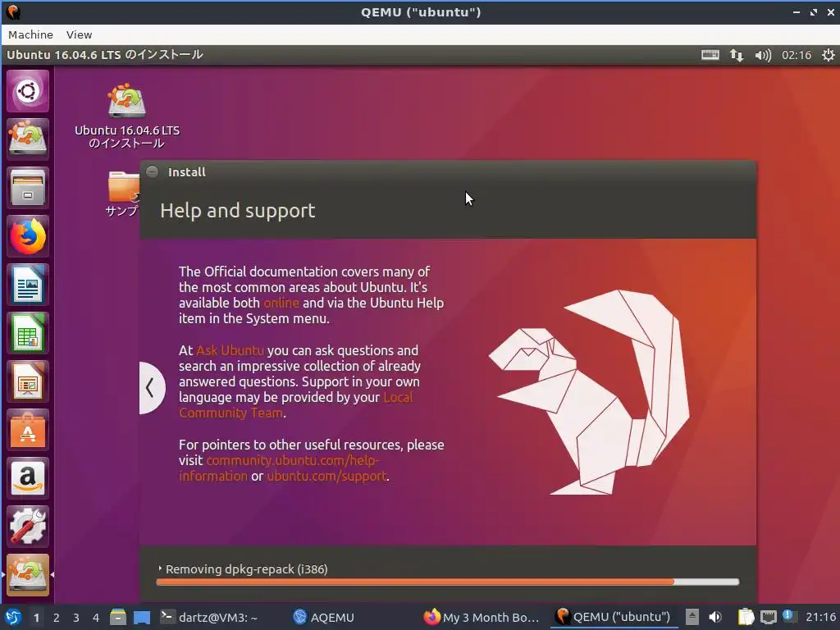Click the Ubiquity installer launcher icon below Dash
This screenshot has width=840, height=630.
click(28, 139)
